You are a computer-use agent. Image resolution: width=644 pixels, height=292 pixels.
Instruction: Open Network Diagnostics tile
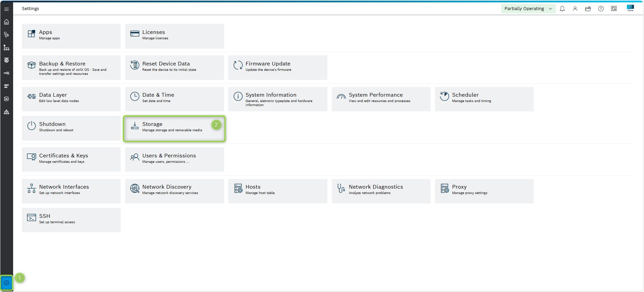pyautogui.click(x=381, y=191)
